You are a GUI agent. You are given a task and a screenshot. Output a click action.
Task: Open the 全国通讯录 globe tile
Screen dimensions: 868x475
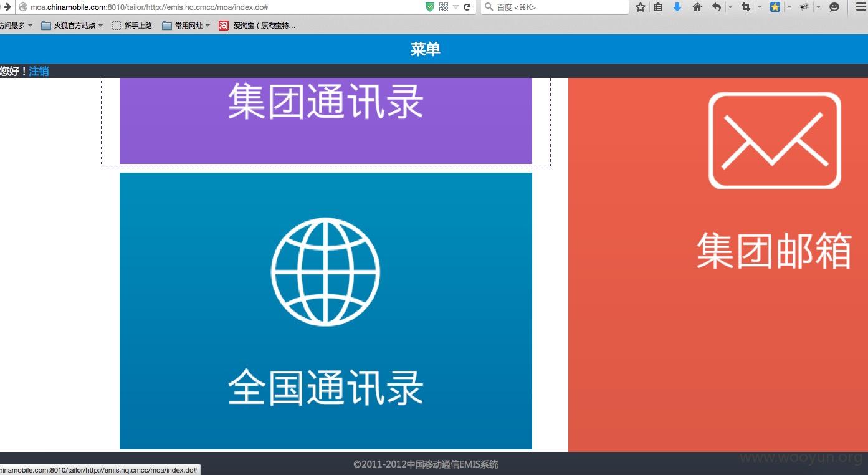click(x=325, y=310)
